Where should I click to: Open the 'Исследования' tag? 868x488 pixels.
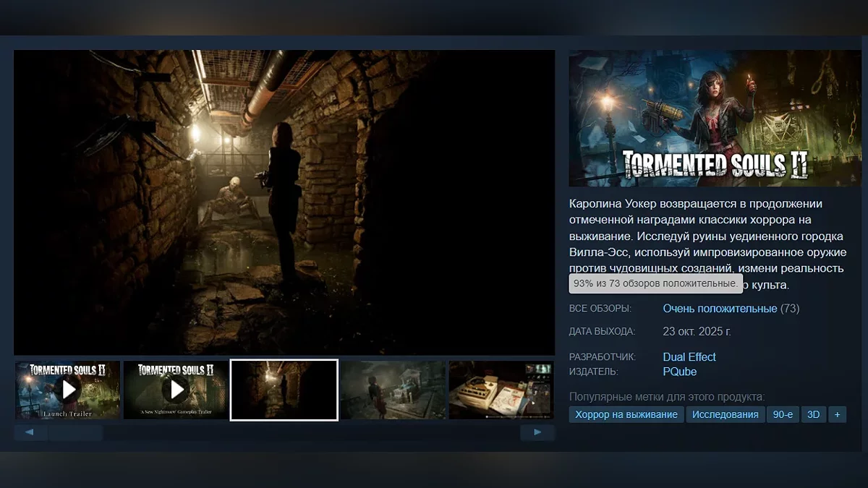[725, 414]
